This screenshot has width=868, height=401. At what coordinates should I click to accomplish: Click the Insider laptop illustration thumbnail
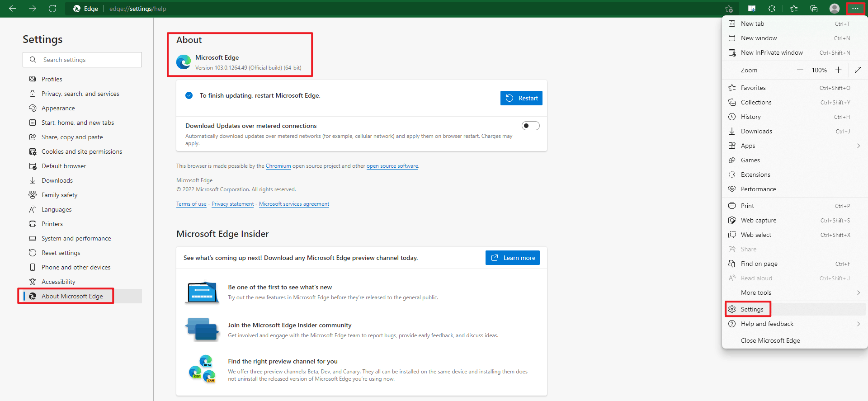click(x=202, y=292)
